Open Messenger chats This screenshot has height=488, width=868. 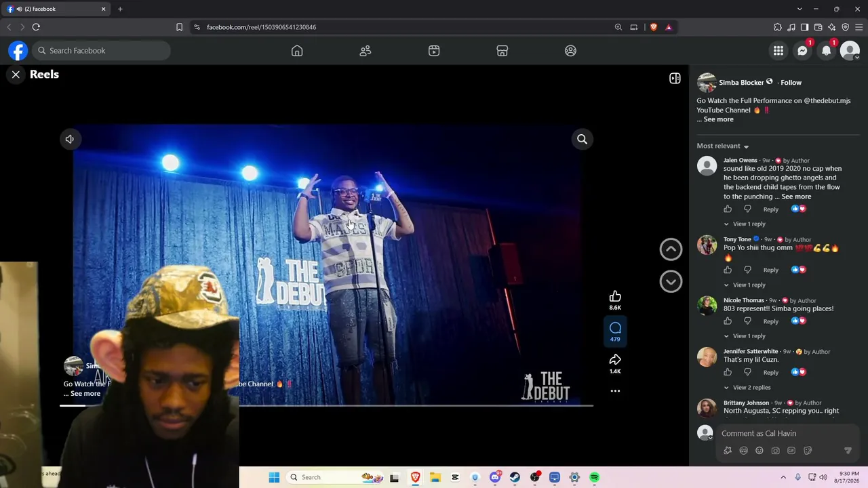click(802, 51)
